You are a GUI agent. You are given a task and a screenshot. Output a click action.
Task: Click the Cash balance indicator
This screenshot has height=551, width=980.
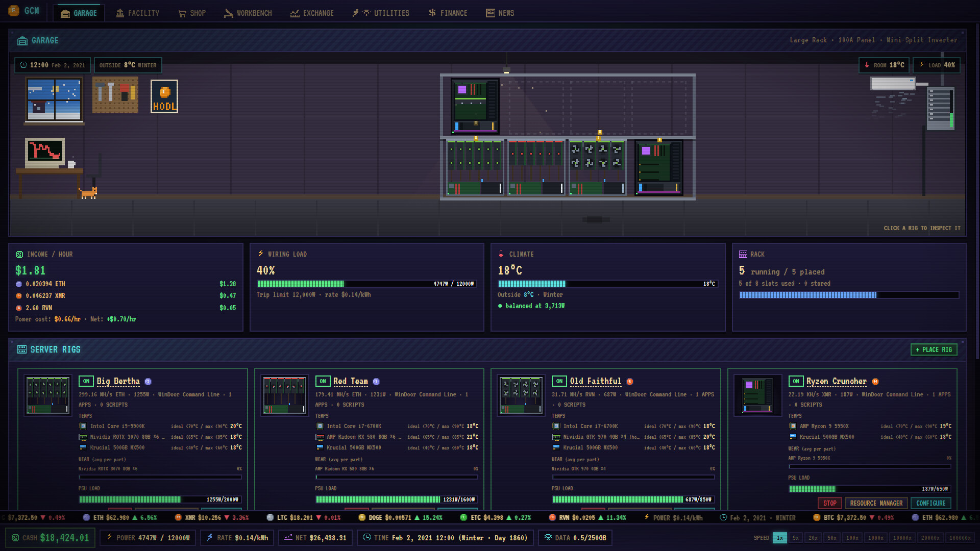click(51, 538)
